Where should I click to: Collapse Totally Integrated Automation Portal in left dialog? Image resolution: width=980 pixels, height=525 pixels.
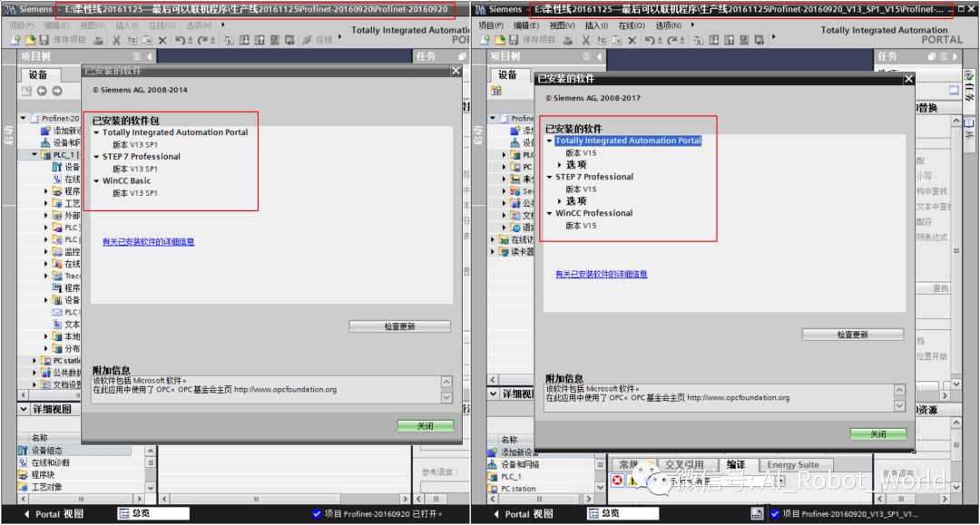point(96,132)
